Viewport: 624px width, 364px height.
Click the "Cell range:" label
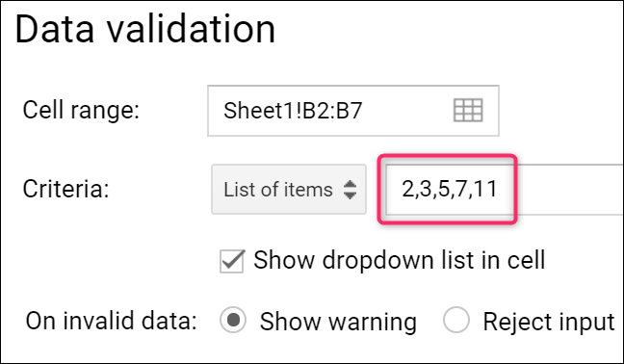click(81, 110)
